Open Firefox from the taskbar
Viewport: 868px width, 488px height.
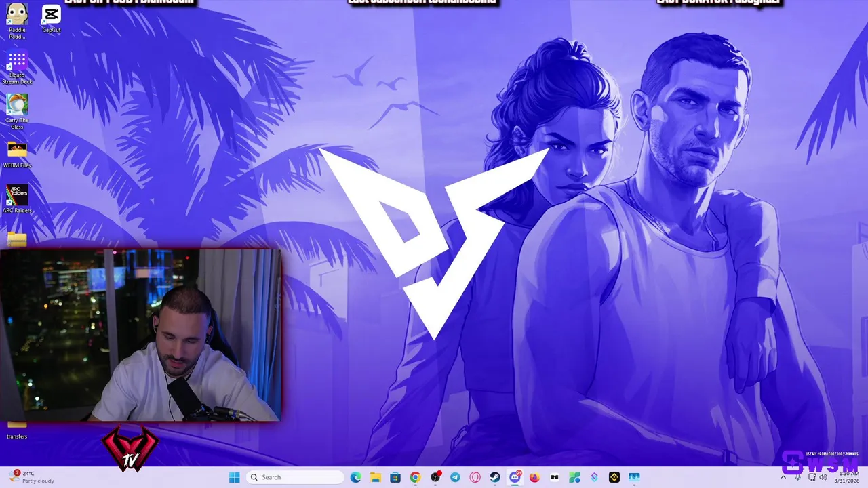pyautogui.click(x=534, y=477)
